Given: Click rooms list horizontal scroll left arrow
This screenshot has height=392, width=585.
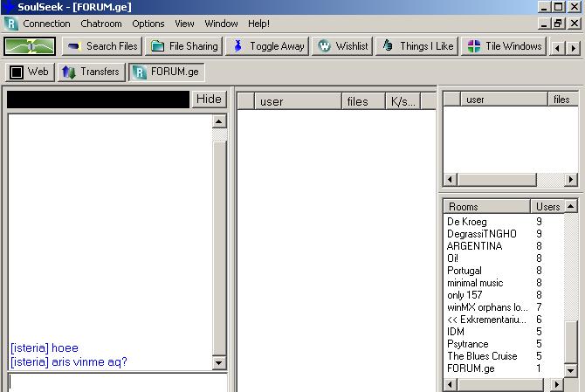Looking at the screenshot, I should click(451, 384).
